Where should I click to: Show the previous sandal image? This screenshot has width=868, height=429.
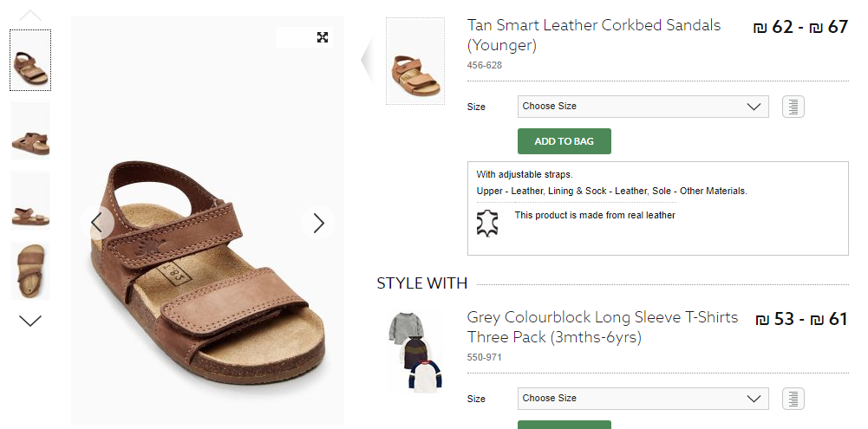(97, 223)
